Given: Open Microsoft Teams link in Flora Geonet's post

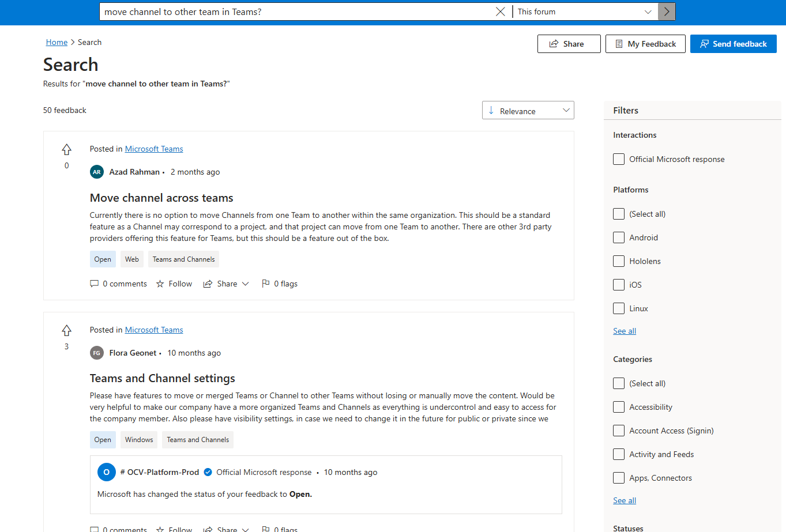Looking at the screenshot, I should 154,330.
